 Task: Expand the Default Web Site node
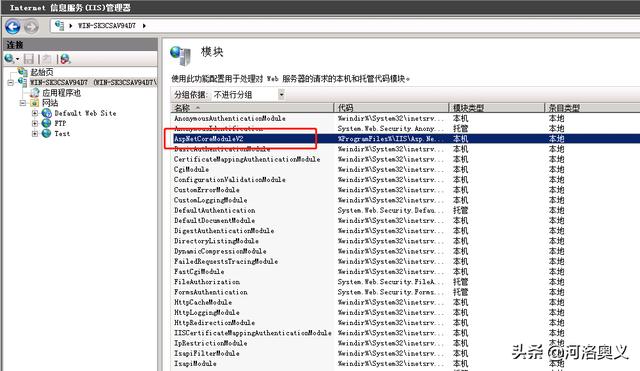(x=35, y=113)
